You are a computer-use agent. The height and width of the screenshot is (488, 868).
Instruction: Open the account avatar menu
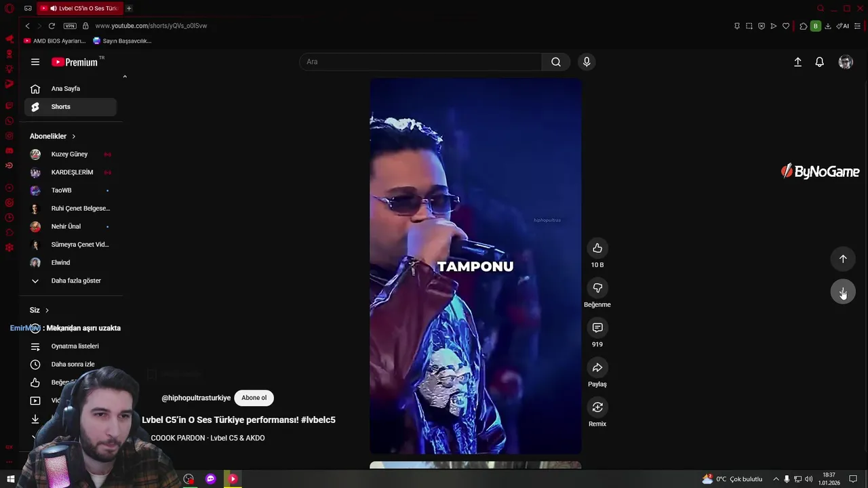846,62
